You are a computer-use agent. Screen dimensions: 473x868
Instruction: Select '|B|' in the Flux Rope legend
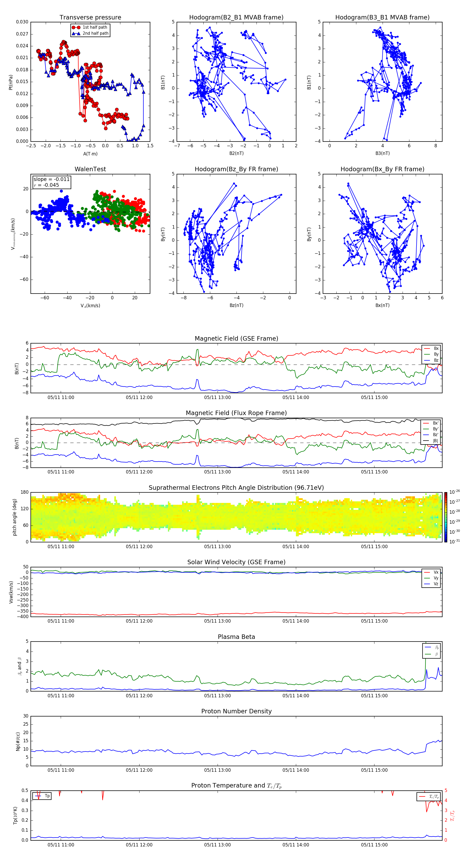point(431,441)
